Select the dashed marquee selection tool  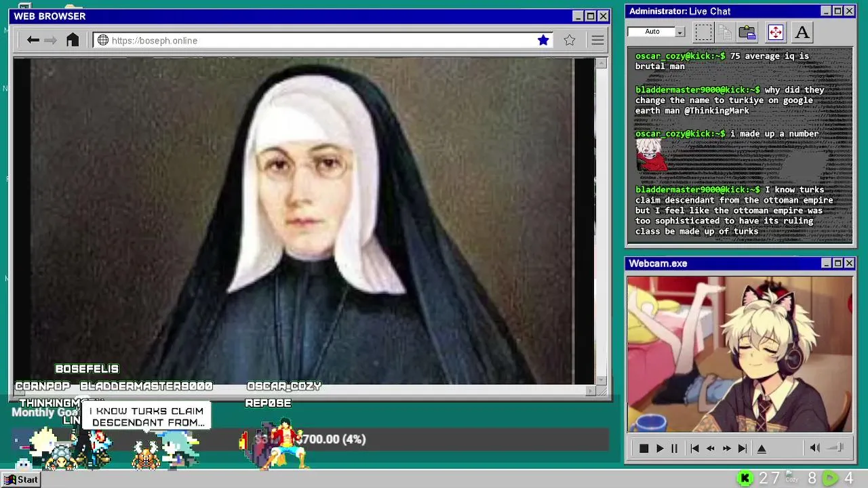tap(704, 32)
